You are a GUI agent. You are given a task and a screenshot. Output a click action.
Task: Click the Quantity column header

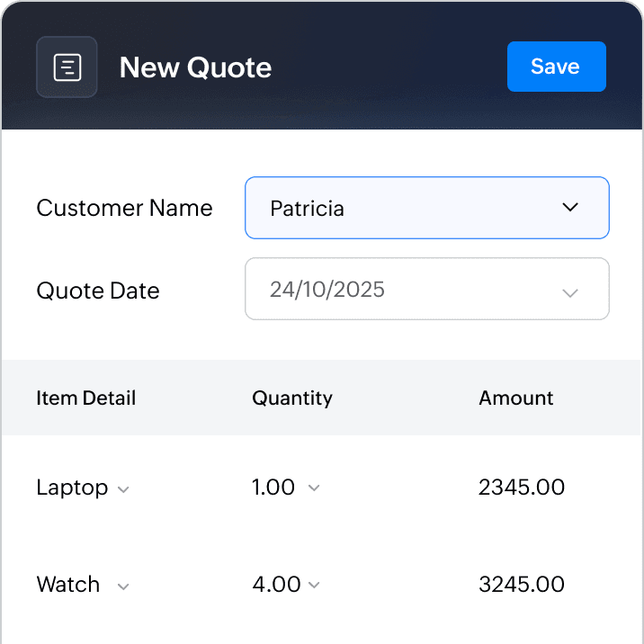coord(292,398)
